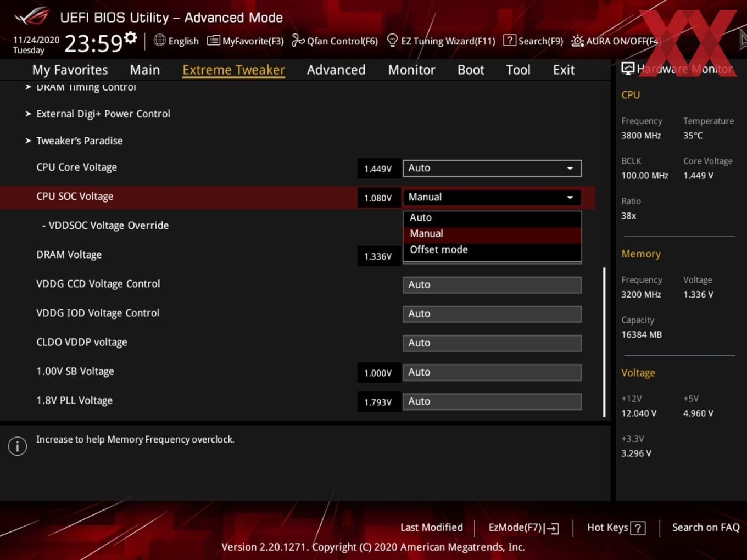The width and height of the screenshot is (747, 560).
Task: Click the 16384 MB capacity value
Action: coord(642,334)
